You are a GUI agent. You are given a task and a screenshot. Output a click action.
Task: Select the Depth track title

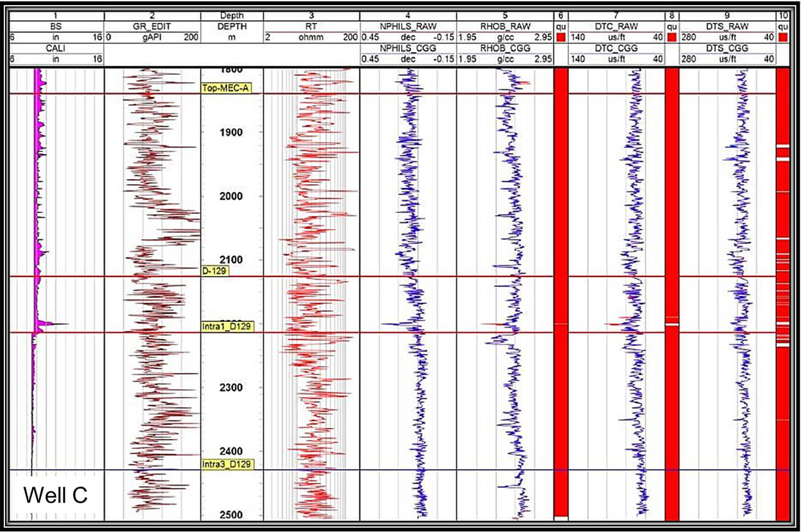232,16
